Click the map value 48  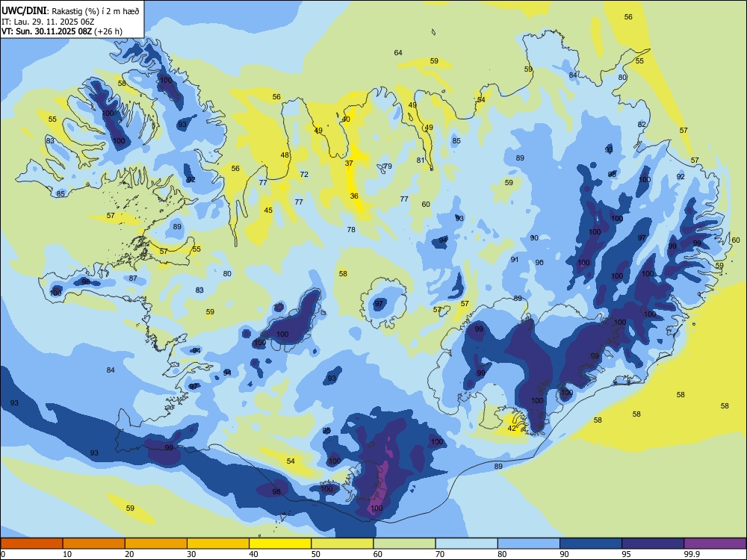[x=285, y=155]
